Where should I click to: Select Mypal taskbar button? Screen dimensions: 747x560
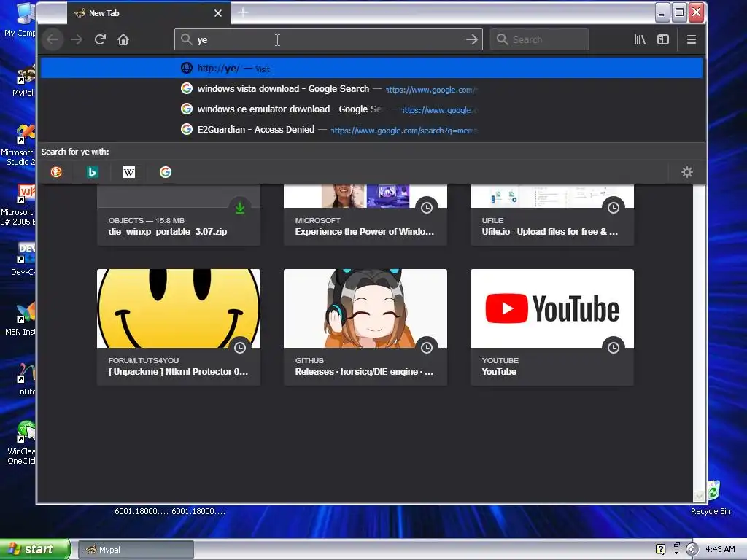pos(136,550)
